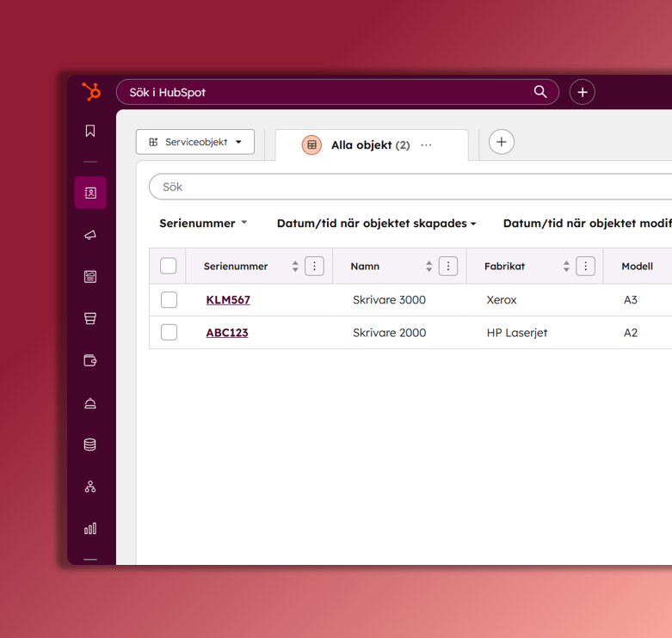Image resolution: width=672 pixels, height=638 pixels.
Task: Open Fabrikat column options menu
Action: point(585,267)
